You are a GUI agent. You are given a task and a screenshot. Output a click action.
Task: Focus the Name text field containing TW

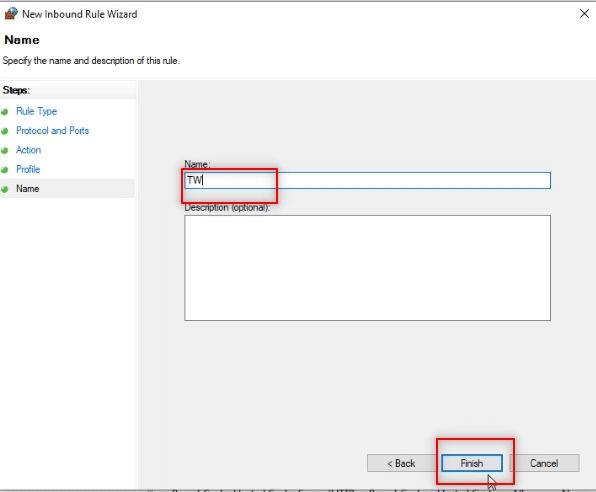[368, 180]
